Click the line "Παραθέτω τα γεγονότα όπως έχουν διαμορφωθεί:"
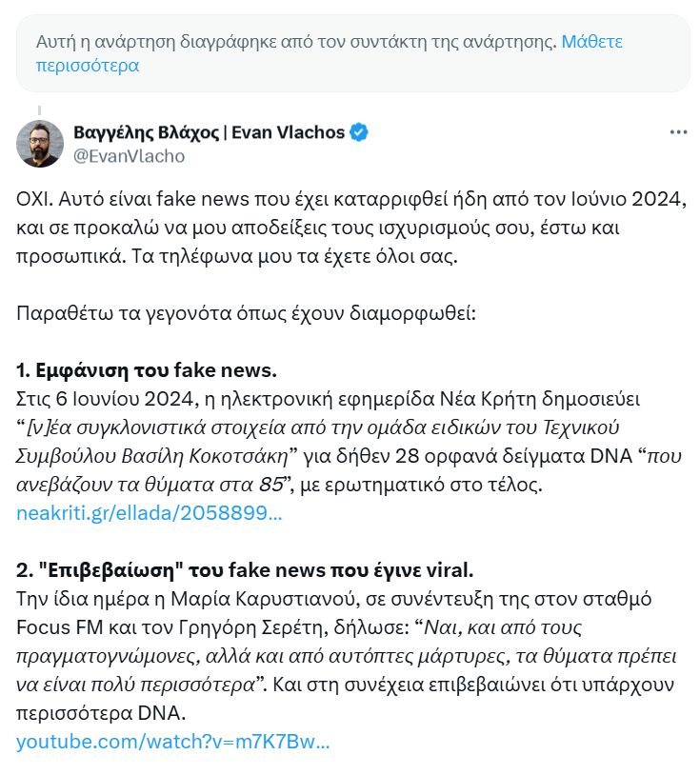 pos(246,312)
